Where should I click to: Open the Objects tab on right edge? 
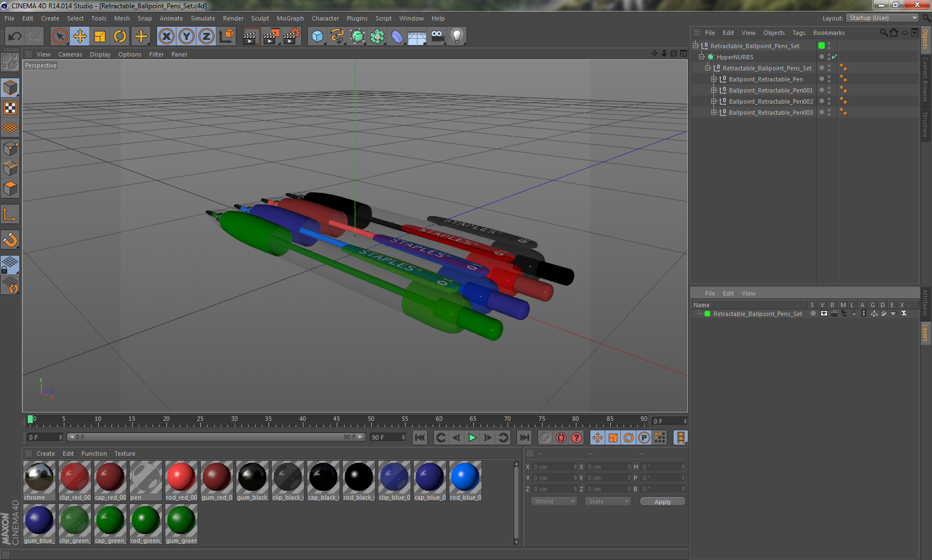(x=925, y=39)
